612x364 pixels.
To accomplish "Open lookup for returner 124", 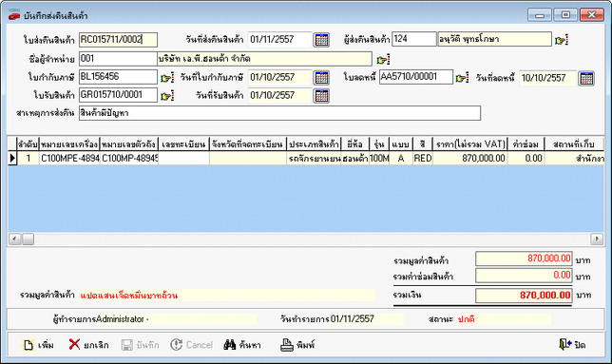I will click(x=562, y=40).
